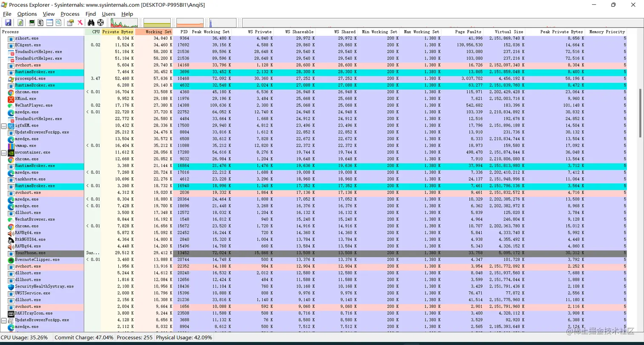
Task: Sort by the Page Faults column header
Action: click(x=463, y=32)
